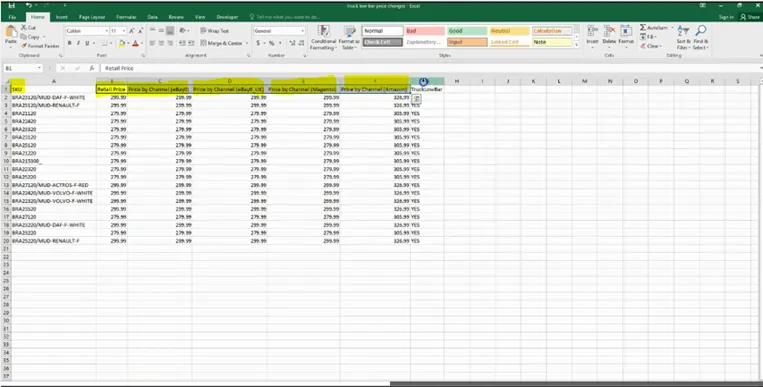Click the formula bar checkmark to confirm
Image resolution: width=763 pixels, height=387 pixels.
77,68
